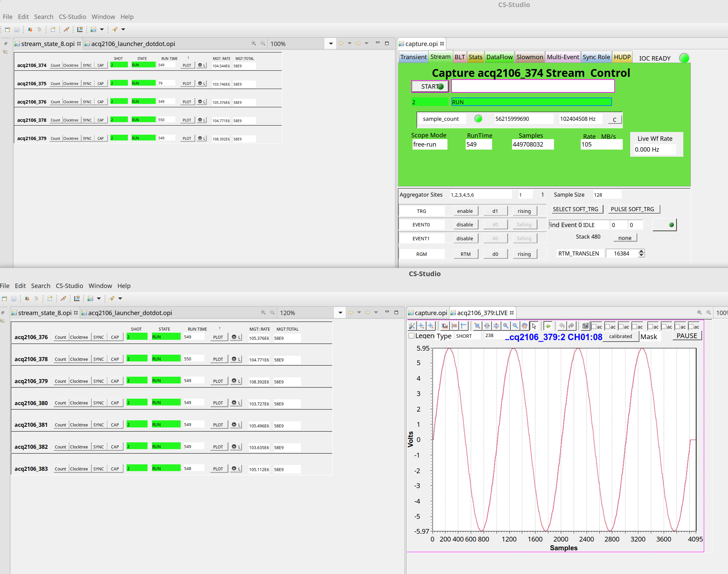The image size is (728, 574).
Task: Click the gear icon in bottom acq2106_383 row
Action: pos(234,468)
